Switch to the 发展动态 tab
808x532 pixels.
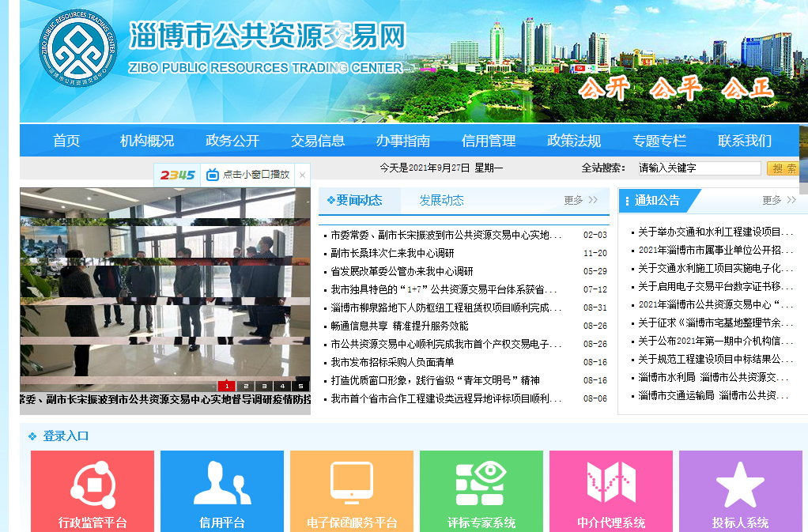[441, 201]
